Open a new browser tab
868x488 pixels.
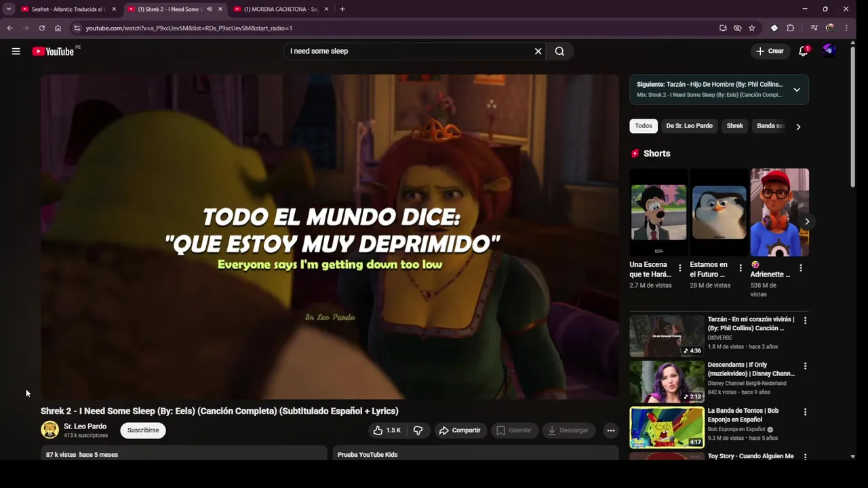[342, 9]
